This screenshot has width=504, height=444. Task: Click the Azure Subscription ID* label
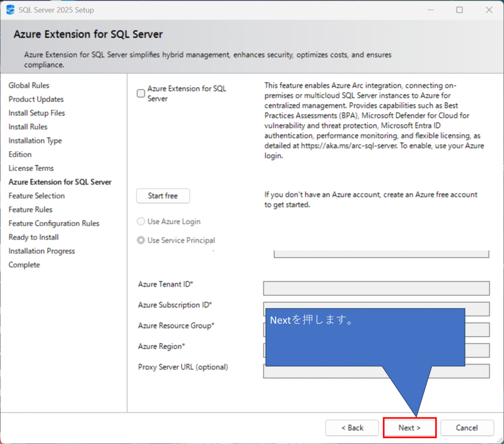175,305
